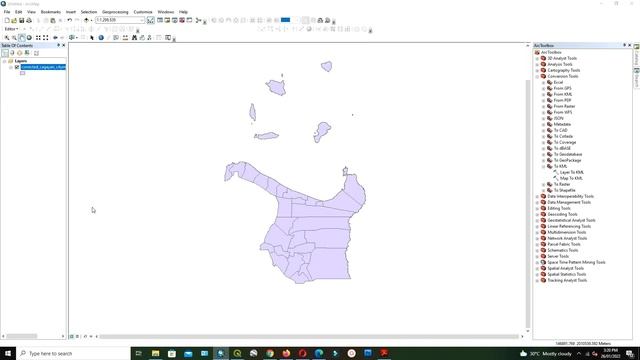The height and width of the screenshot is (360, 640).
Task: Open the Find binoculars tool
Action: (x=134, y=38)
